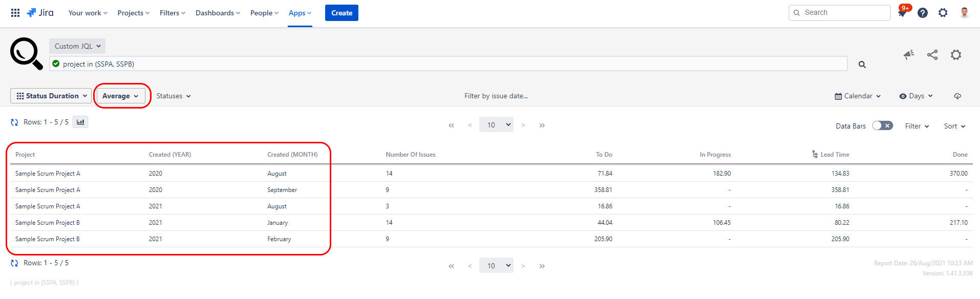980x299 pixels.
Task: Open the Projects menu
Action: click(134, 13)
